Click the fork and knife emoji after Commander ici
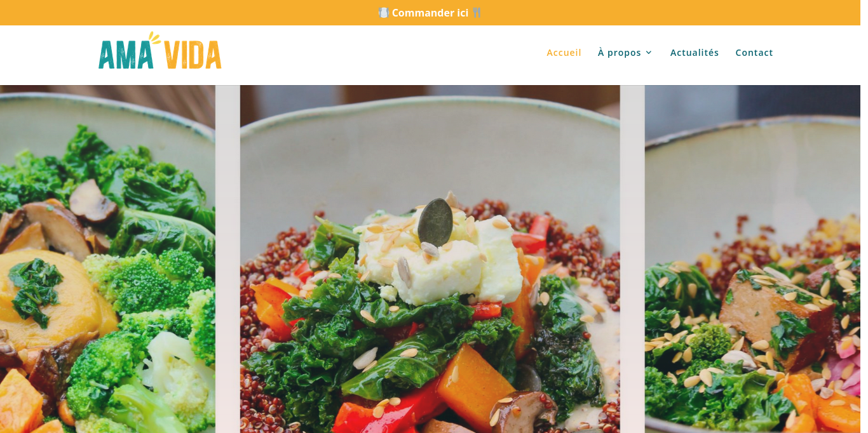This screenshot has height=433, width=868. click(x=477, y=13)
